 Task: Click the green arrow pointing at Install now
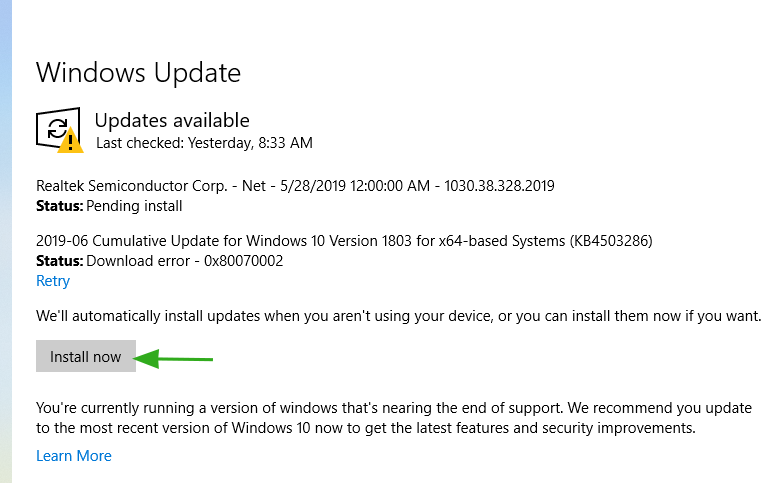(173, 359)
